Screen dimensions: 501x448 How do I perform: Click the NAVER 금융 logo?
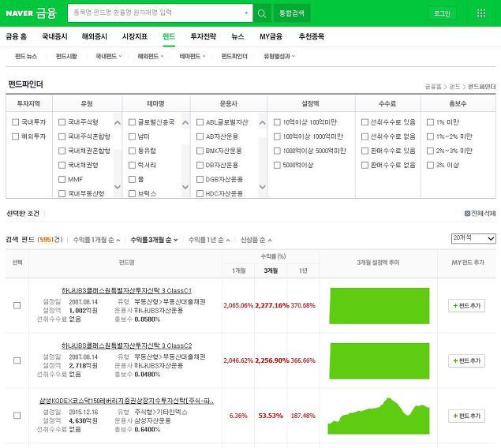point(31,13)
